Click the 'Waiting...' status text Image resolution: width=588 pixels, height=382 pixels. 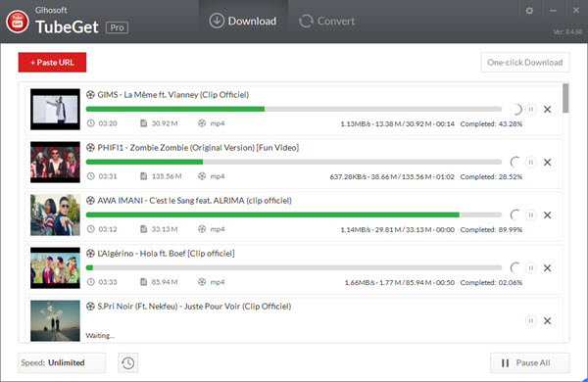coord(100,335)
